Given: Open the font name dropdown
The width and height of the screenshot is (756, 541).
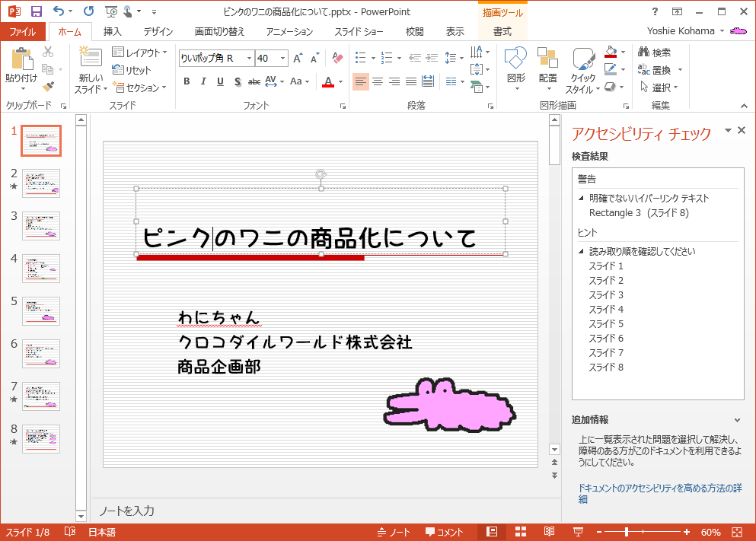Looking at the screenshot, I should click(249, 59).
